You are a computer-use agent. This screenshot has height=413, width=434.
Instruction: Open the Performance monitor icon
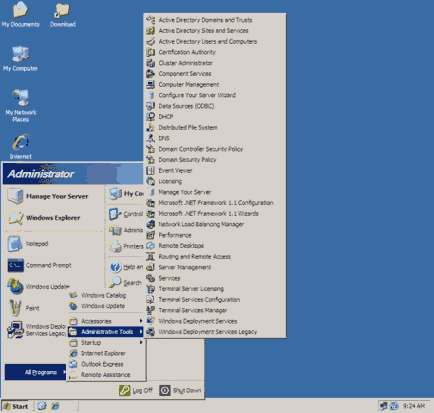pos(151,235)
